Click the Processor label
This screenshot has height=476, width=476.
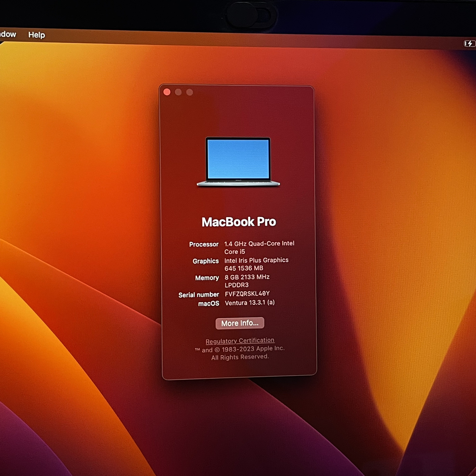[x=204, y=244]
